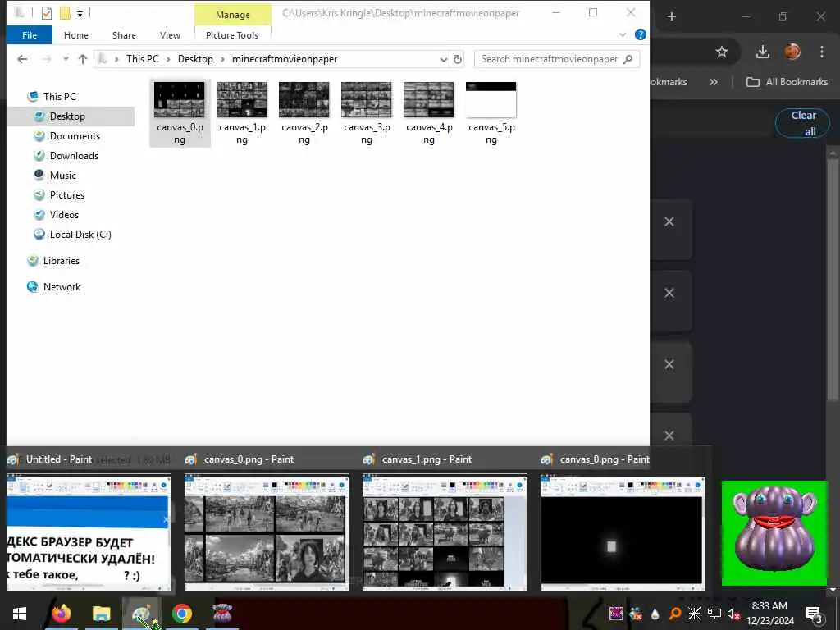Go up one folder level
Screen dimensions: 840x630
[x=83, y=59]
